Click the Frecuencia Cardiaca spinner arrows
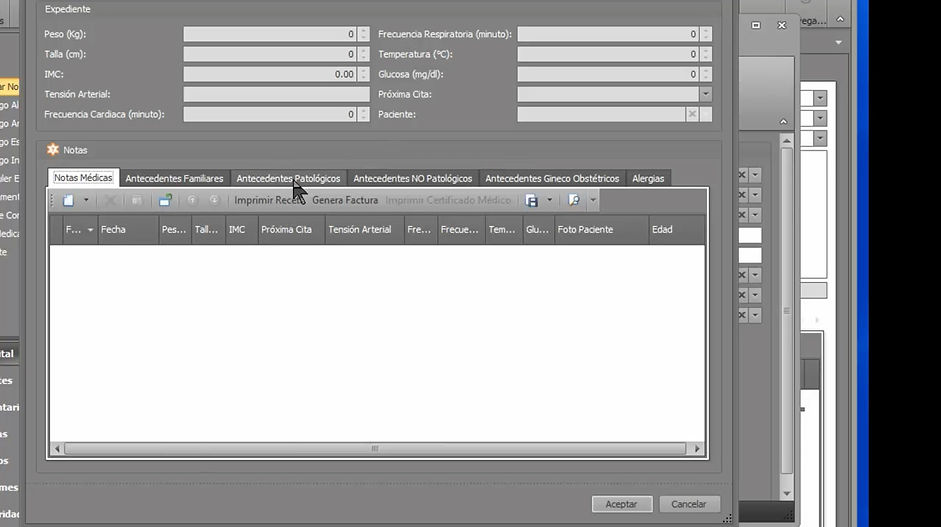Viewport: 941px width, 527px height. 363,114
